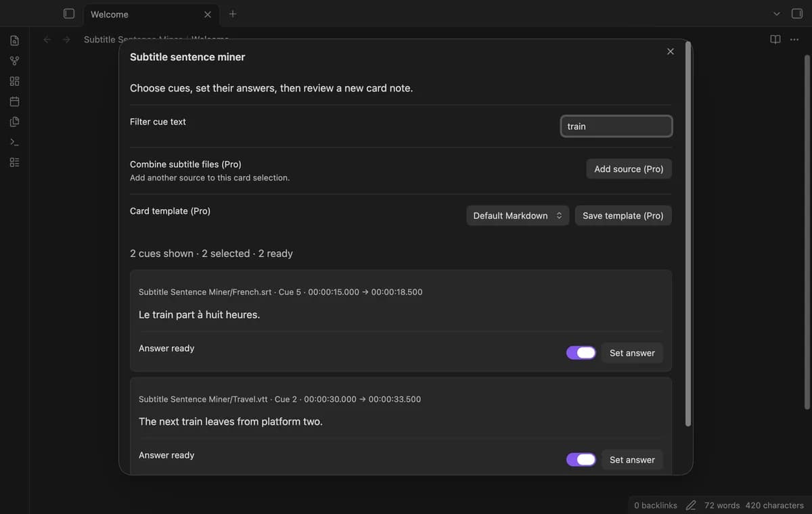This screenshot has height=514, width=812.
Task: Open daily note calendar icon
Action: point(14,101)
